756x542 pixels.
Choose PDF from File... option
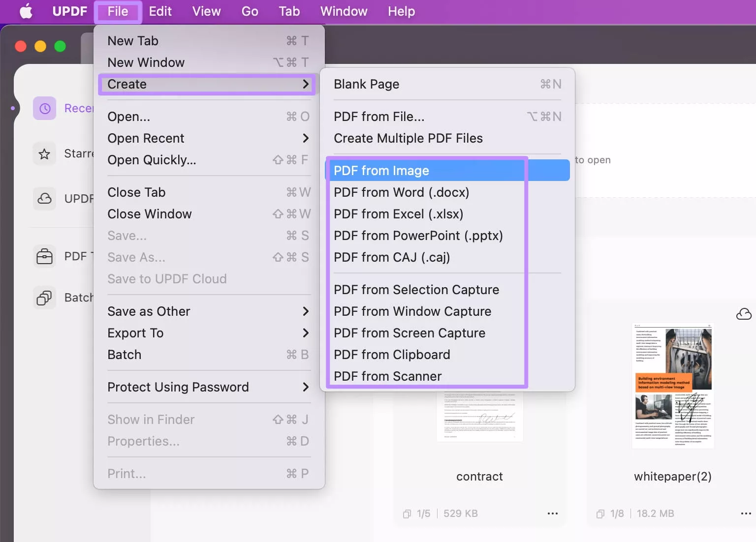pyautogui.click(x=447, y=117)
